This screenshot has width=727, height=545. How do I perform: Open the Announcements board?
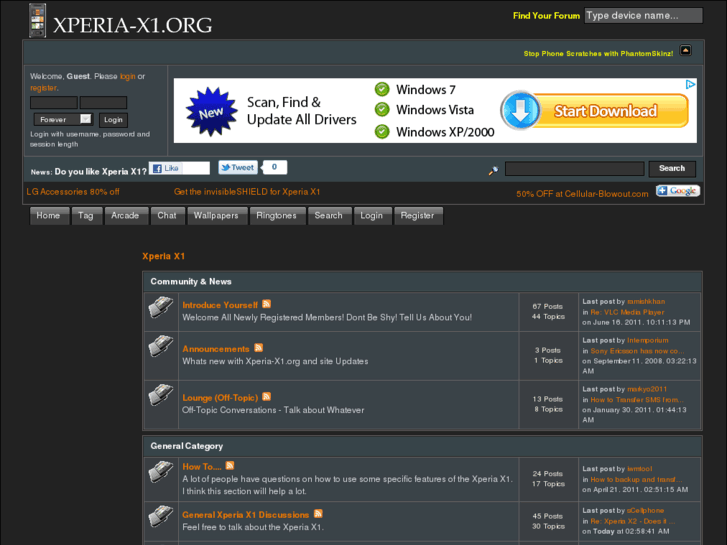click(216, 349)
